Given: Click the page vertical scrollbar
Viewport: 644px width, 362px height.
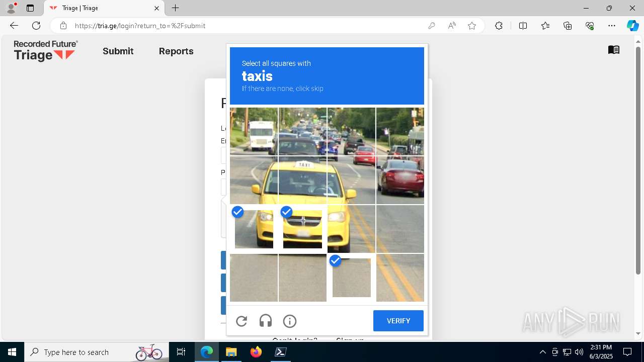Looking at the screenshot, I should [x=638, y=161].
